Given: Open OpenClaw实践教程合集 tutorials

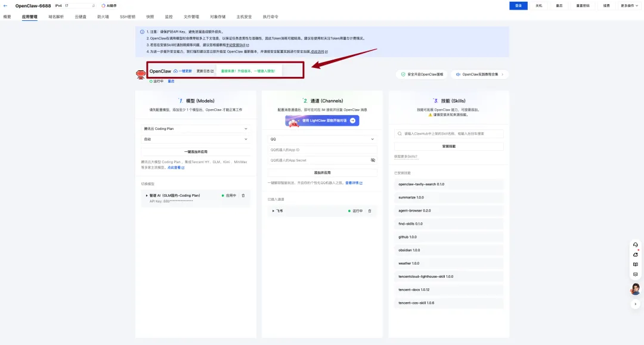Looking at the screenshot, I should (x=479, y=74).
